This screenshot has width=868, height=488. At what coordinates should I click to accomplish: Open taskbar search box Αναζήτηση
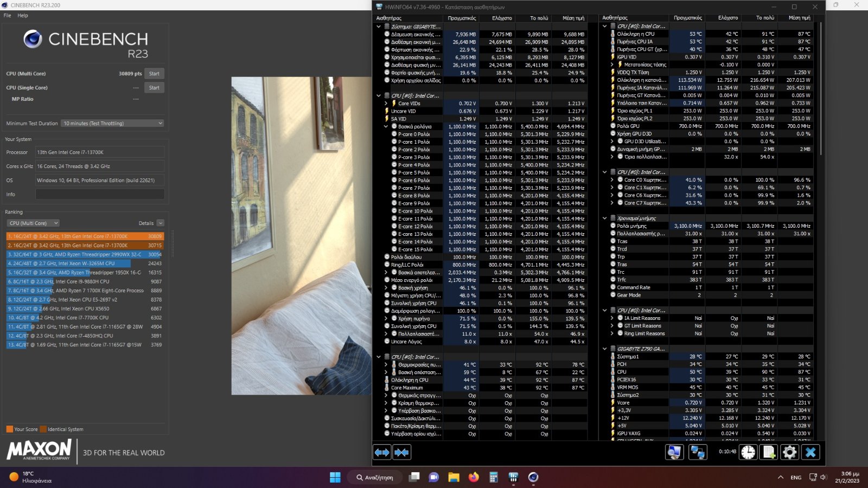coord(375,477)
